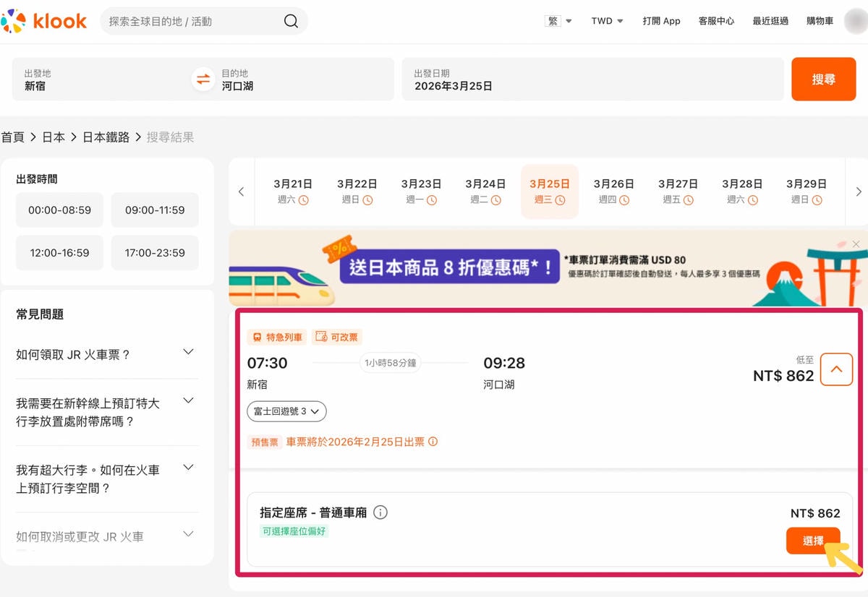Filter departure time 17:00-23:59
This screenshot has height=597, width=868.
(155, 253)
